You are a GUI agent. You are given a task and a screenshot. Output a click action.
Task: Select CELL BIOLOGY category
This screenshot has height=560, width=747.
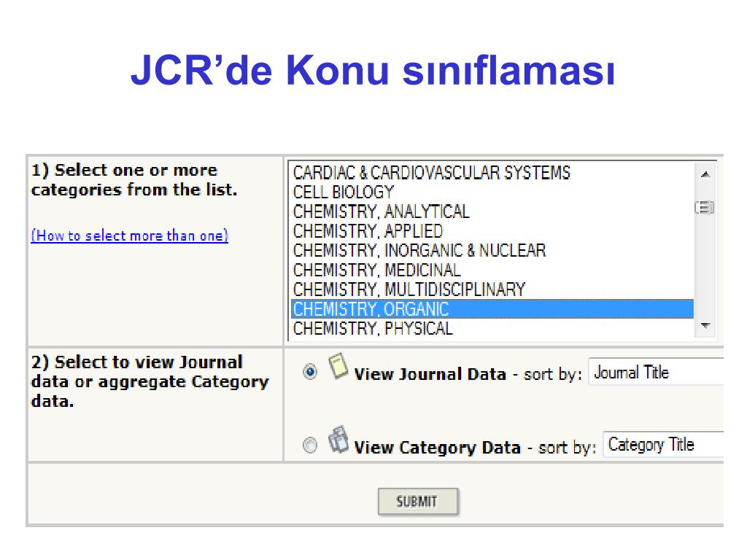[x=492, y=192]
